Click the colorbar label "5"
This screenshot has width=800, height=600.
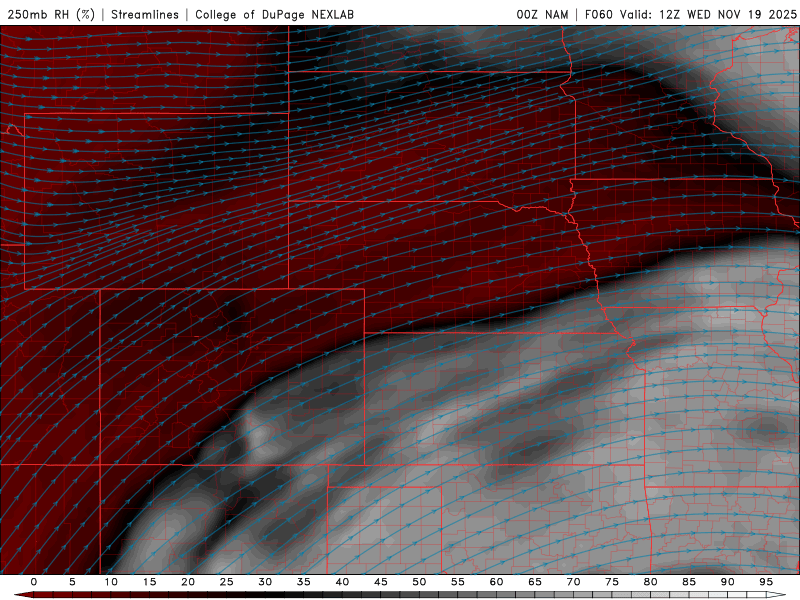(72, 582)
